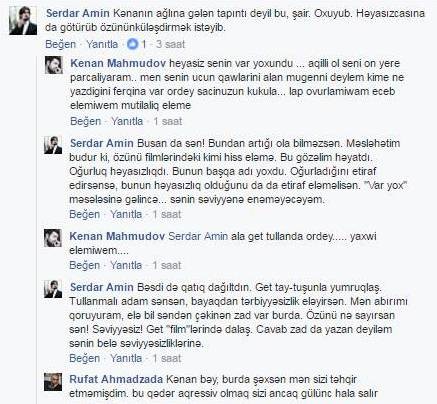Open Rufat Ahmadzada's profile name link
437x404 pixels.
116,379
